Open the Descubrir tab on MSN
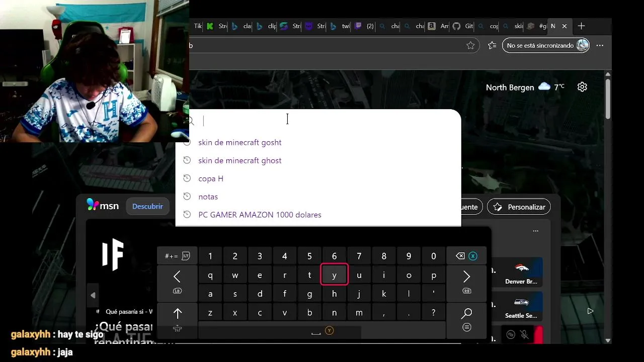This screenshot has width=644, height=362. pyautogui.click(x=147, y=206)
